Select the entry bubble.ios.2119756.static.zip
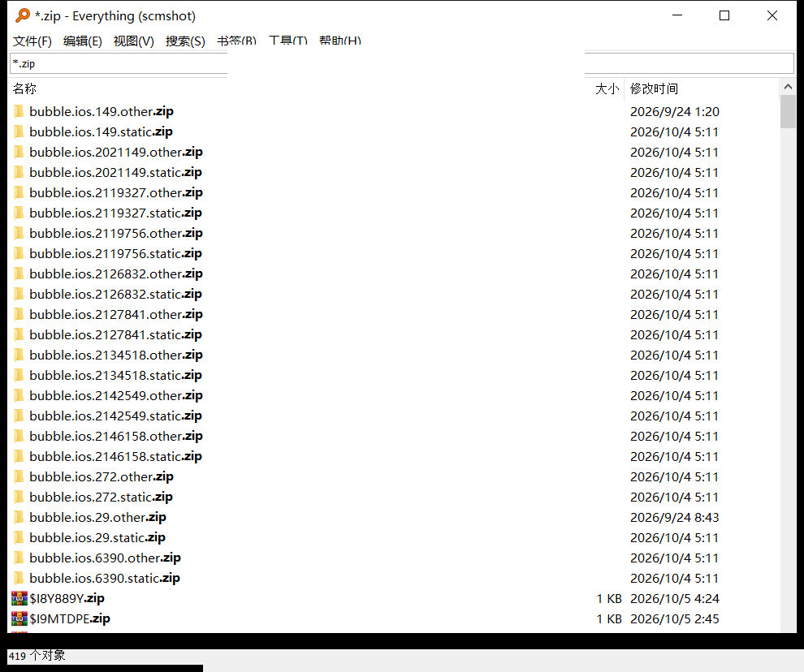The height and width of the screenshot is (672, 804). pyautogui.click(x=116, y=253)
